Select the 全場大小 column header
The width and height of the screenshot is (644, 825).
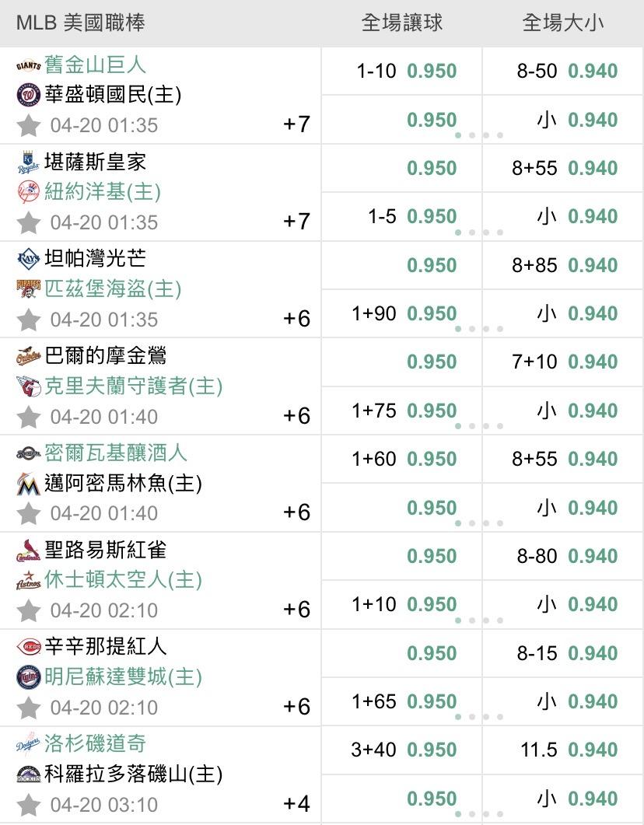(x=563, y=23)
